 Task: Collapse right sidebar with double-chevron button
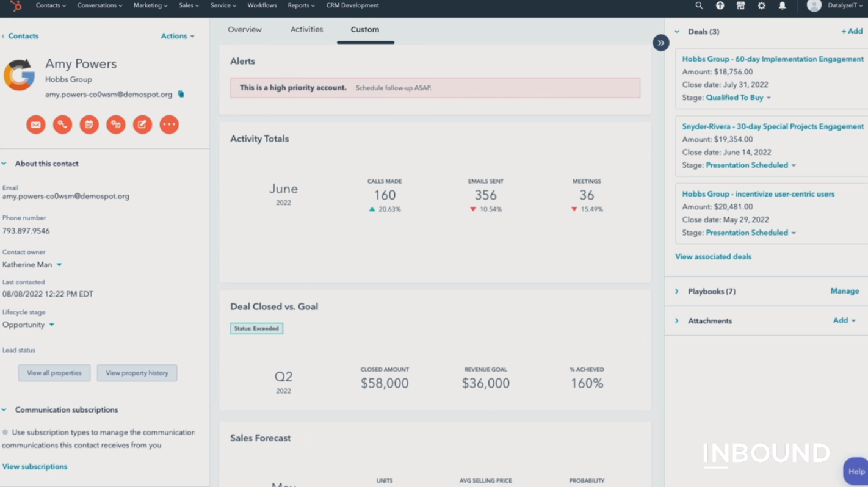point(660,43)
